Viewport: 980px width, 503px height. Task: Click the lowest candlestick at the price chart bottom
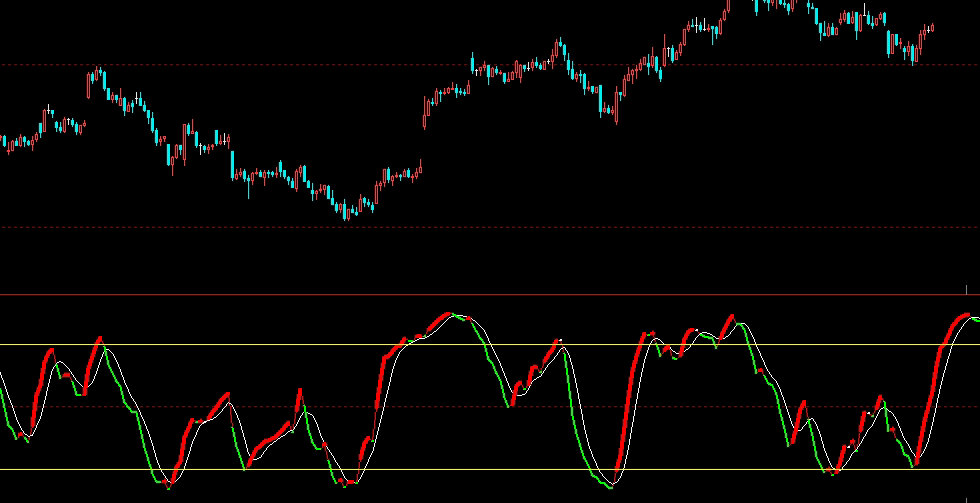click(x=346, y=209)
